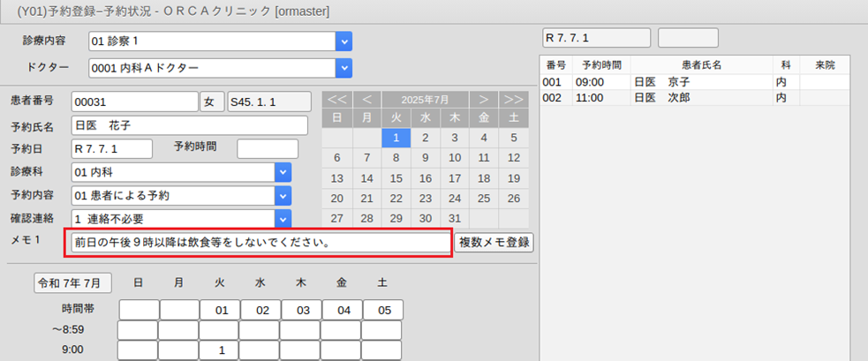The width and height of the screenshot is (868, 361).
Task: Select day 15 in the calendar
Action: click(396, 177)
